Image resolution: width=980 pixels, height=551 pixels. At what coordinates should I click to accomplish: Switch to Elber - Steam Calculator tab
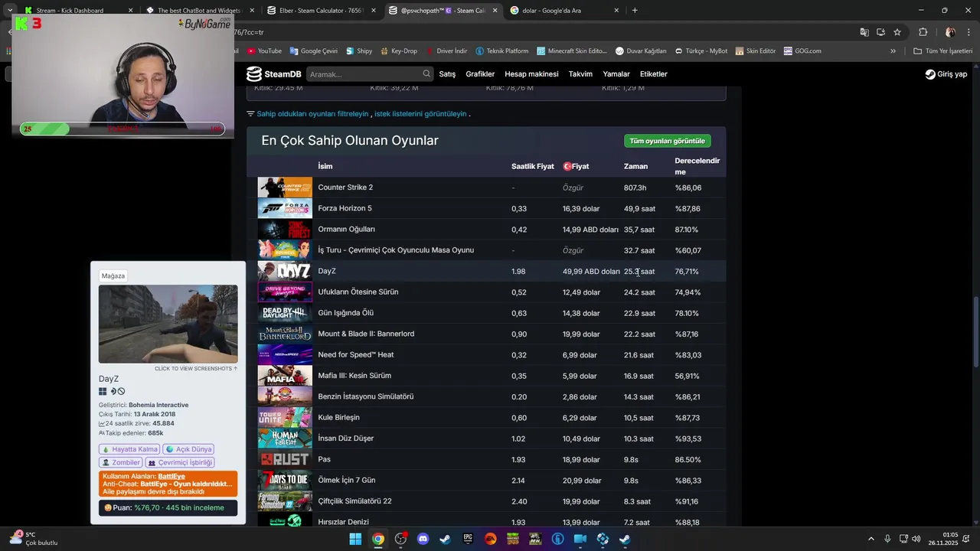(321, 11)
